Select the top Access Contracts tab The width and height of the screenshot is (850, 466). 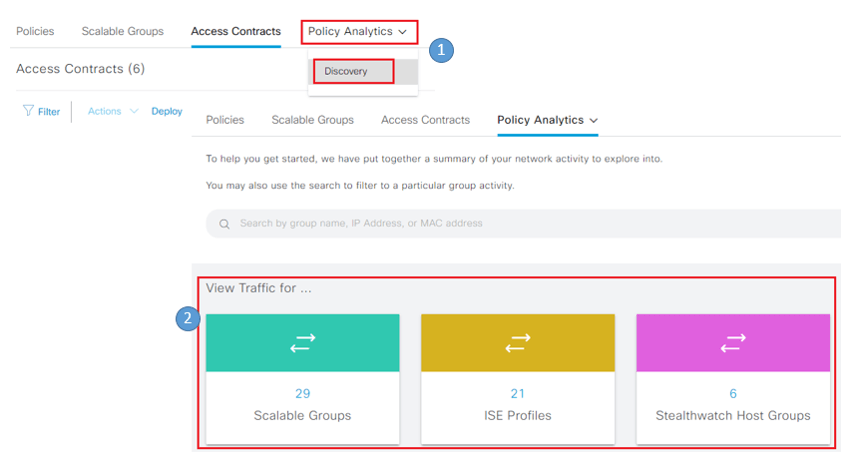coord(236,31)
